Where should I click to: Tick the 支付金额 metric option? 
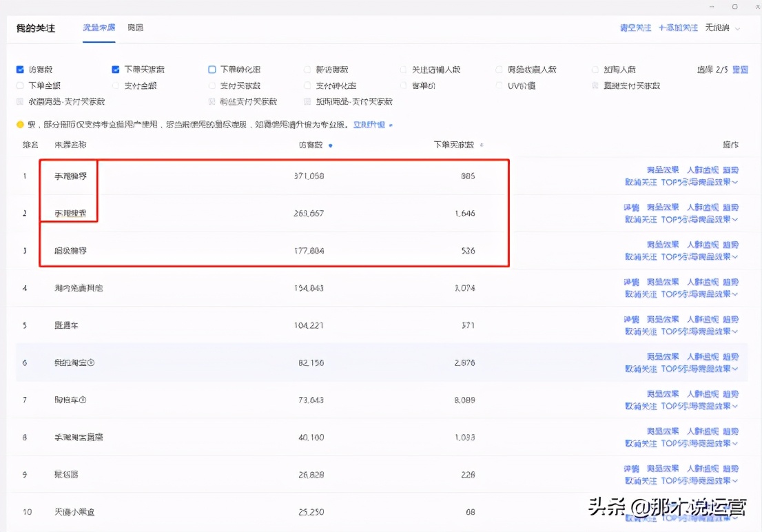pos(116,85)
